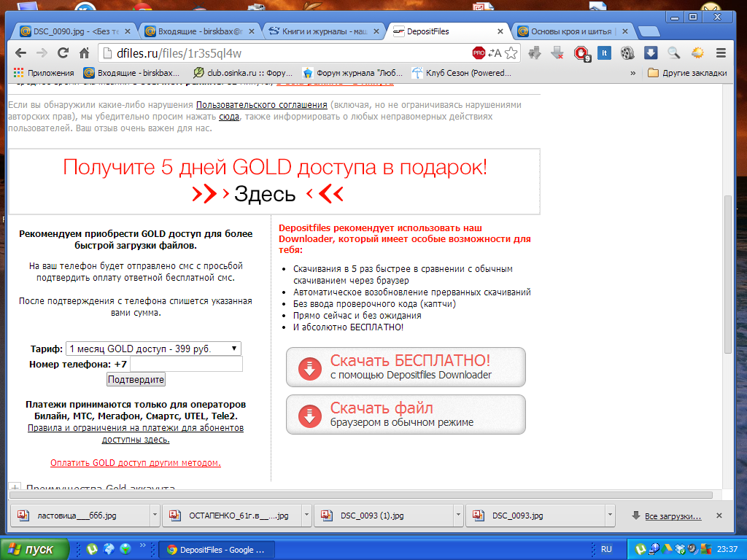Open options arrow for ластовица___666.jpg
This screenshot has width=747, height=560.
[155, 516]
